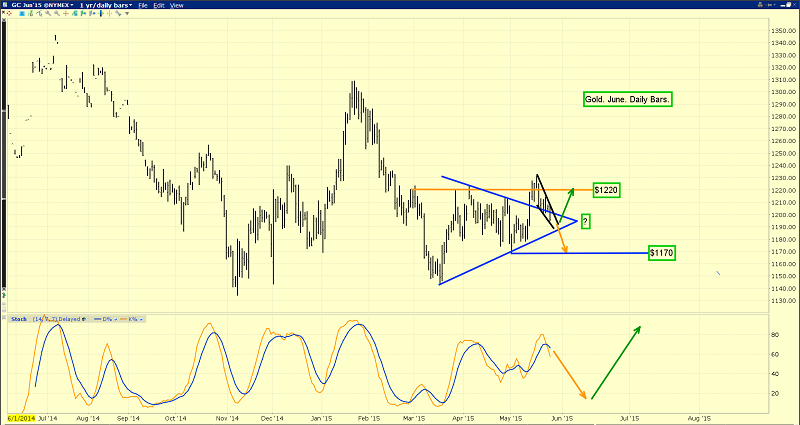Image resolution: width=800 pixels, height=425 pixels.
Task: Open the D% line options dropdown
Action: [x=116, y=319]
